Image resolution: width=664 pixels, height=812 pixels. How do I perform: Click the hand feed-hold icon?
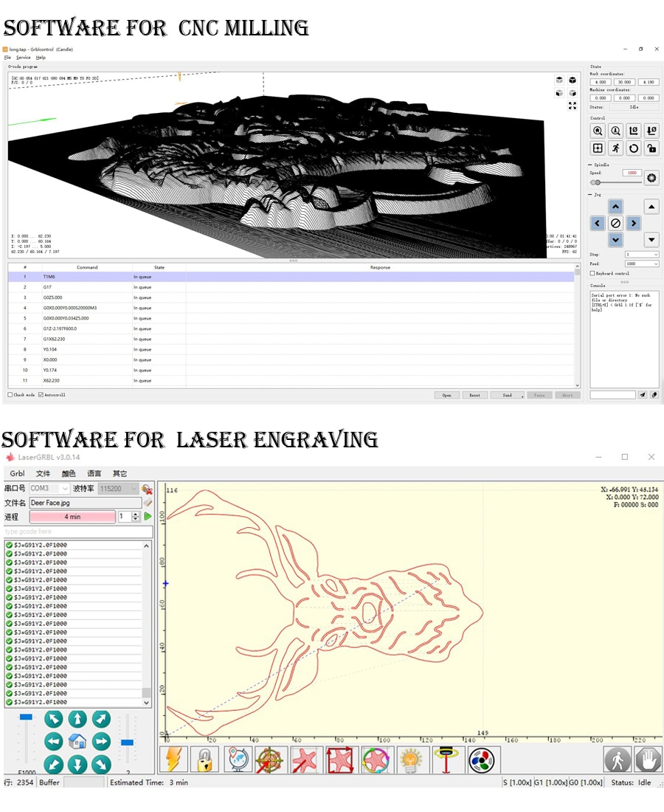(x=649, y=761)
